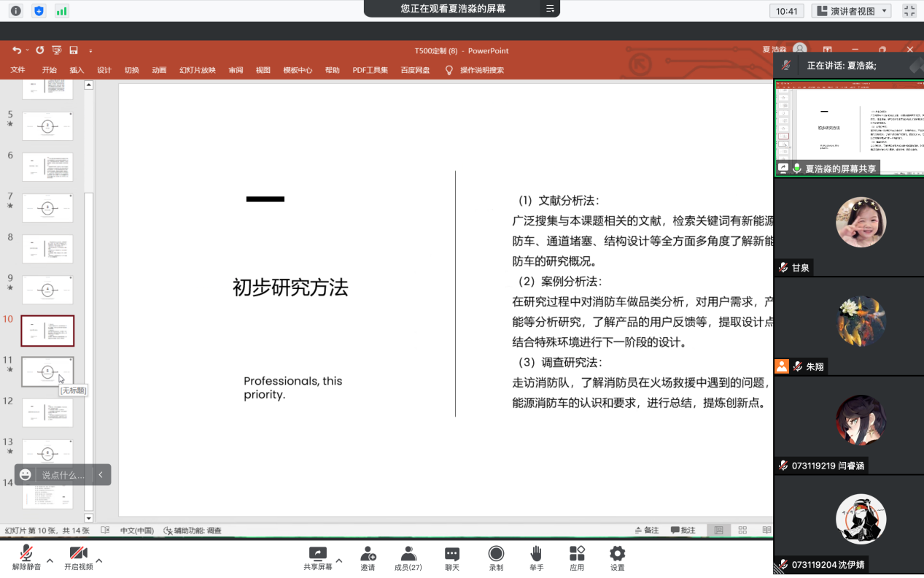The image size is (924, 578).
Task: Unmute microphone via the mute toggle
Action: [x=26, y=554]
